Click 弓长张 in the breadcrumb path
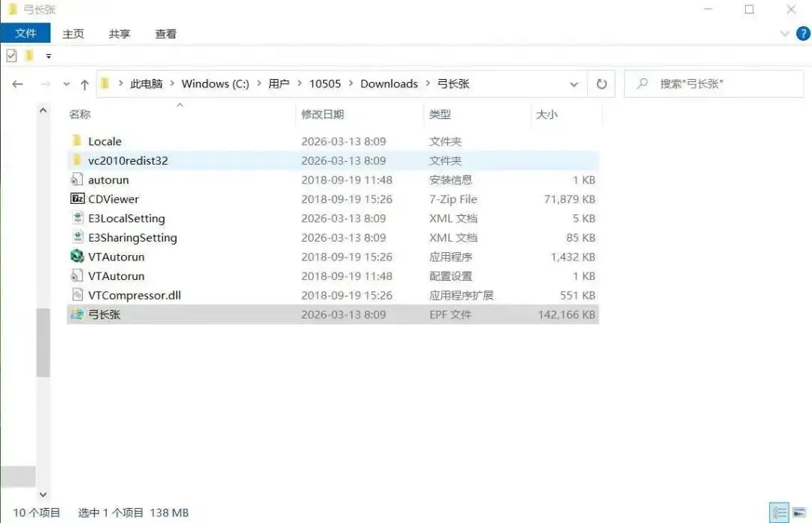The width and height of the screenshot is (812, 523). click(453, 84)
